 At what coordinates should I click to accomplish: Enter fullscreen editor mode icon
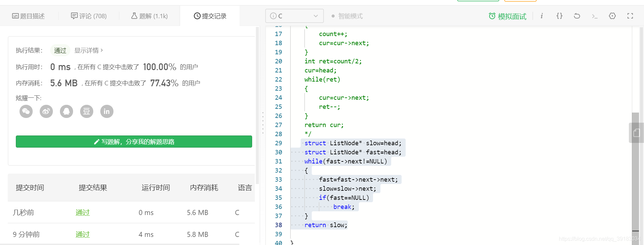(630, 16)
